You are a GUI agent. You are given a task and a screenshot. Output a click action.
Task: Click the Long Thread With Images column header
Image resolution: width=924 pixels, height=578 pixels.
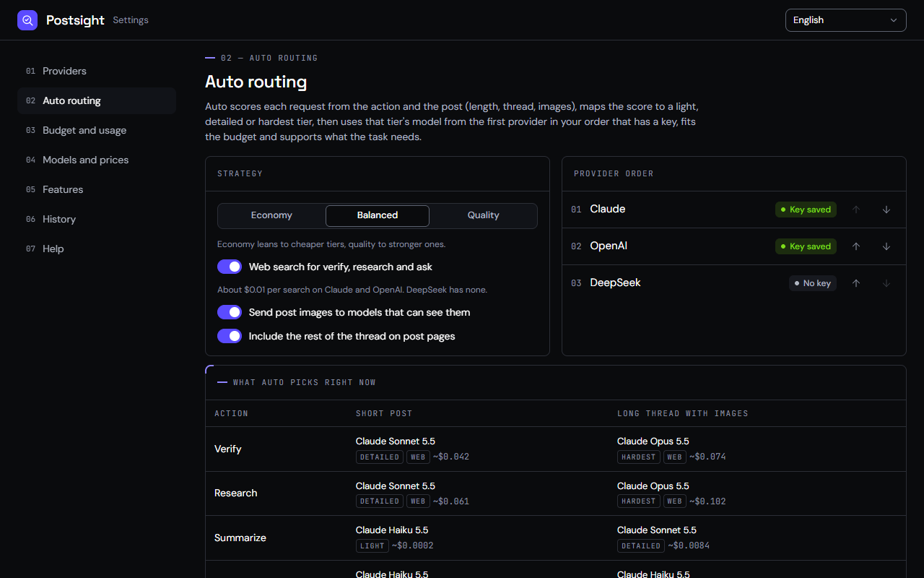coord(683,413)
